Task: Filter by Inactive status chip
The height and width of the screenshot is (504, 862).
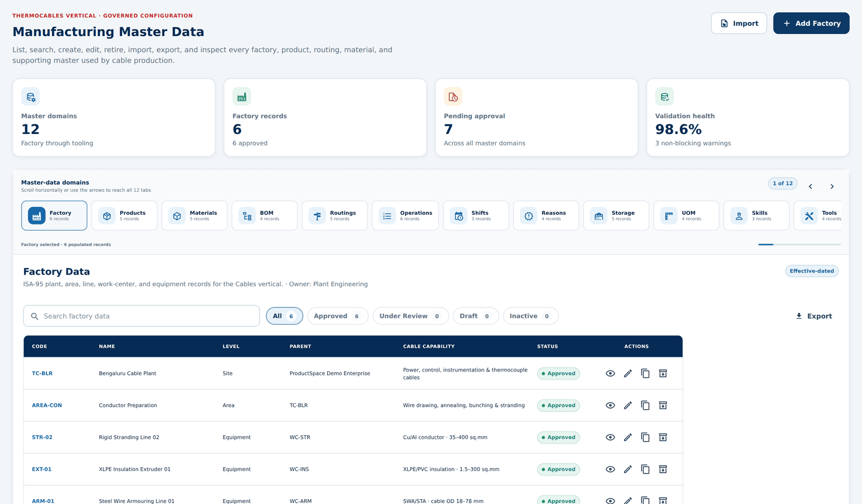Action: 531,316
